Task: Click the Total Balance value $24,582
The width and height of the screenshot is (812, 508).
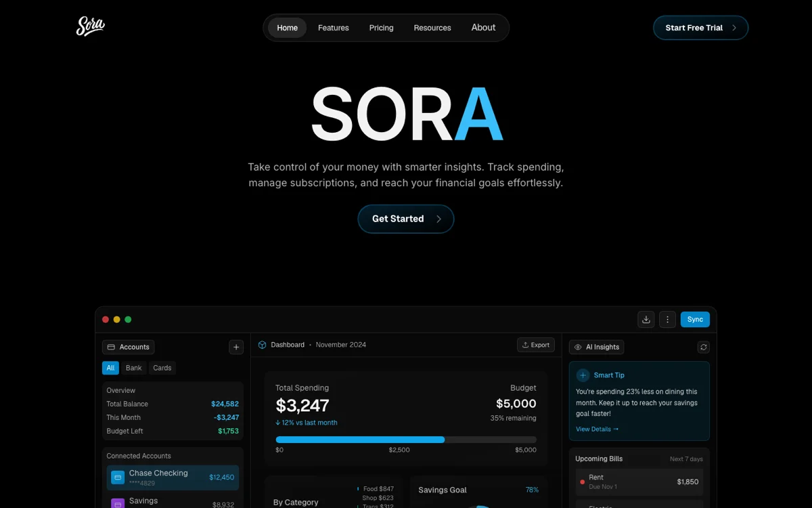Action: pyautogui.click(x=225, y=404)
